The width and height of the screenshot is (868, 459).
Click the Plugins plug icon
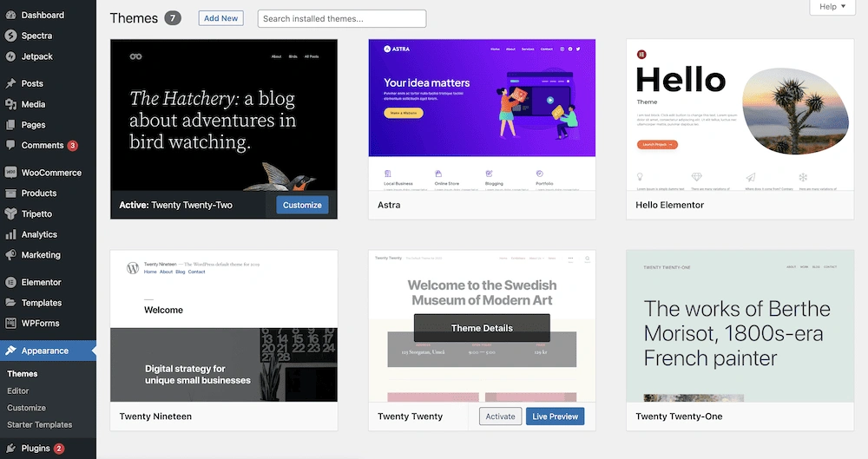click(x=10, y=449)
